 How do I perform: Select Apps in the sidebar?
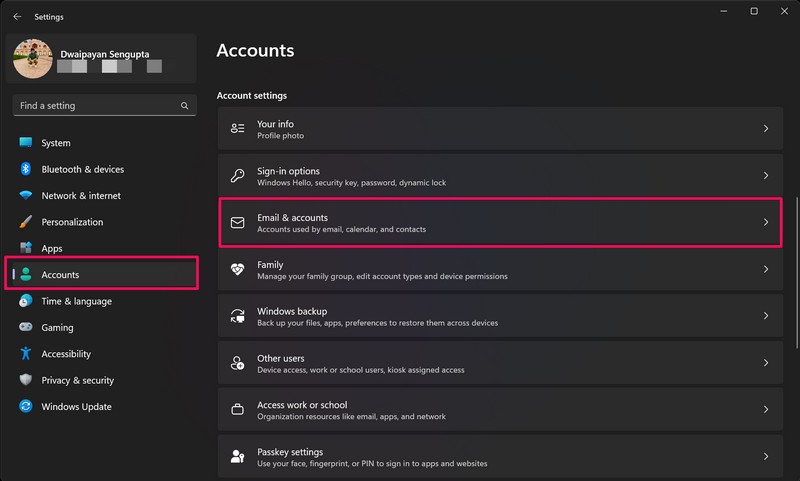click(52, 248)
